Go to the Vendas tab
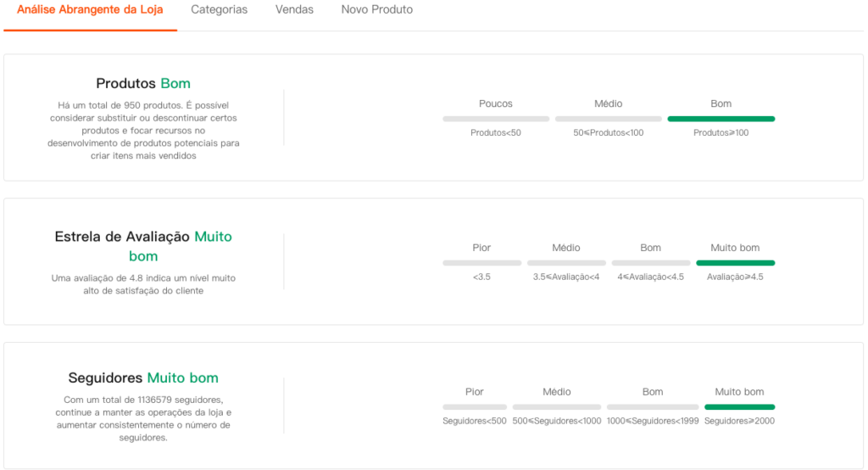The image size is (868, 470). (294, 10)
